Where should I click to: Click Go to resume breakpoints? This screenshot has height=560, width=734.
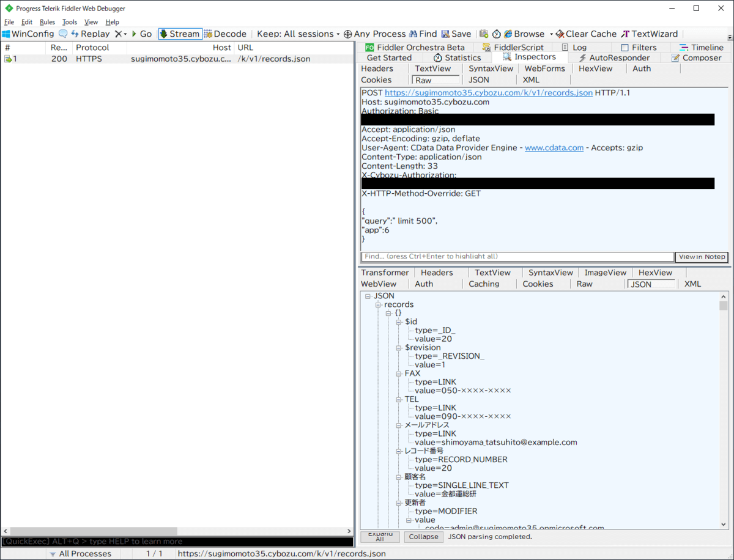tap(141, 34)
